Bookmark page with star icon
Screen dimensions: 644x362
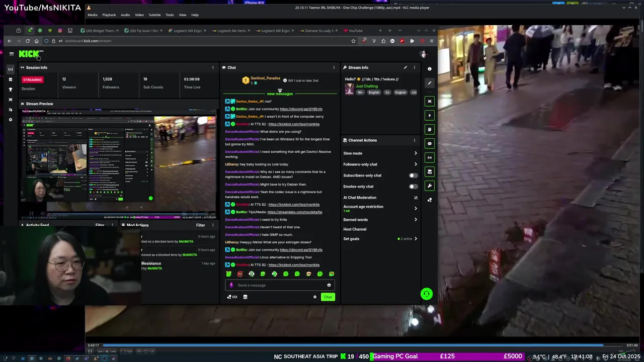coord(353,41)
